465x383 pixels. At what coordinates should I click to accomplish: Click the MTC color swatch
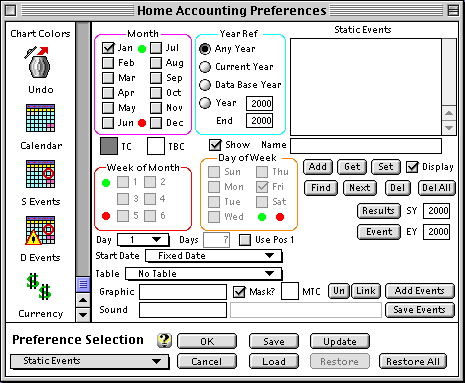coord(290,291)
